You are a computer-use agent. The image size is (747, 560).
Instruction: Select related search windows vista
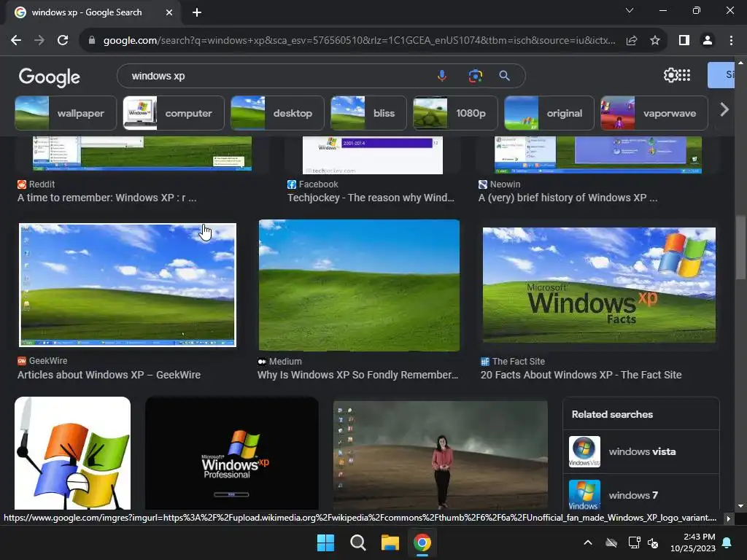point(640,451)
